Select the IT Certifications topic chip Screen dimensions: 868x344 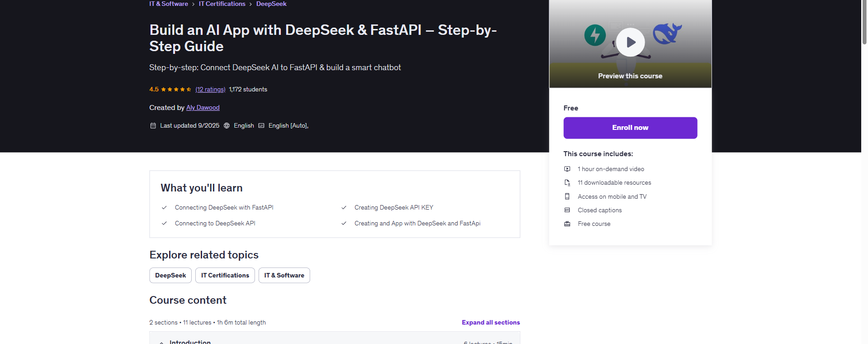pyautogui.click(x=225, y=275)
